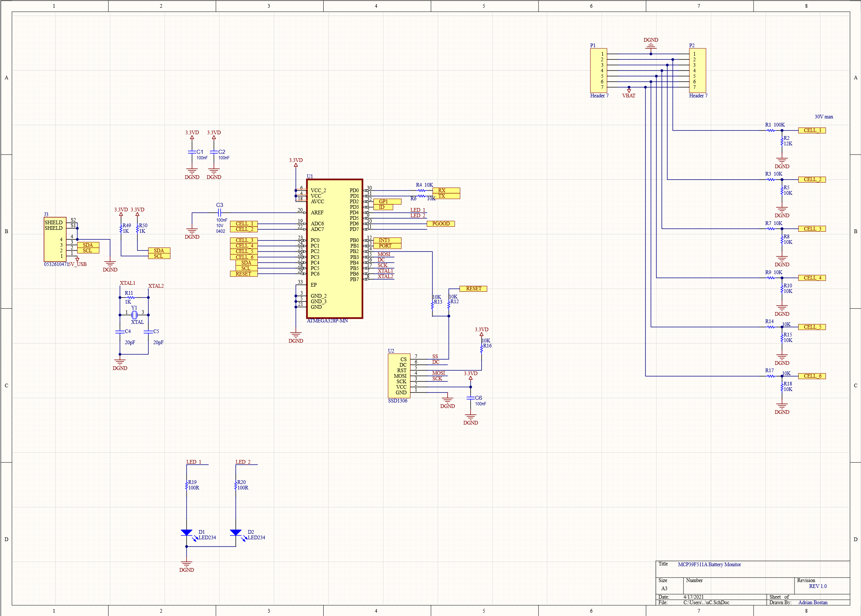861x616 pixels.
Task: Select the CELL_6 port beside R17
Action: pyautogui.click(x=812, y=376)
